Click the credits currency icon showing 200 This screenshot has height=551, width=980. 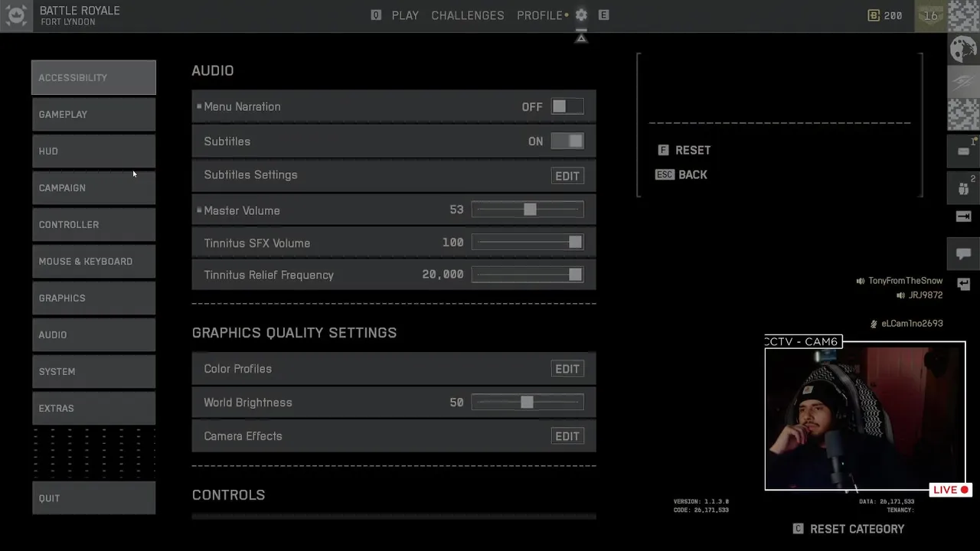coord(874,15)
